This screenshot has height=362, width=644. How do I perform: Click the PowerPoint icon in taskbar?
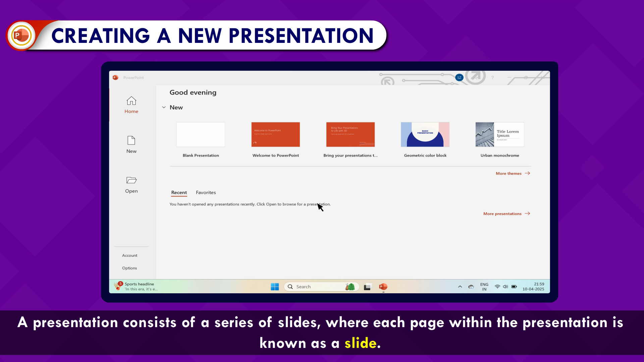383,287
